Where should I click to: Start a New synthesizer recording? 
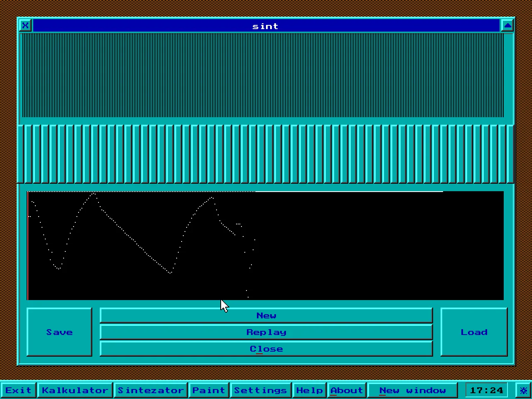[x=266, y=315]
